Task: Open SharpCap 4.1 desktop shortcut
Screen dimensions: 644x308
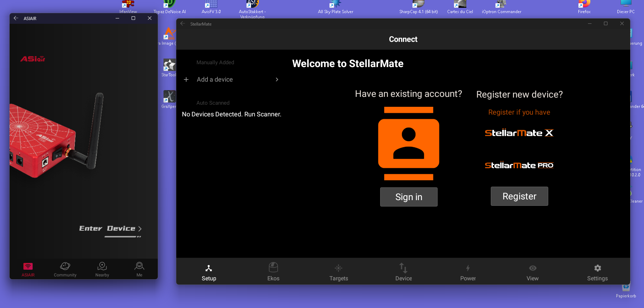Action: (418, 7)
